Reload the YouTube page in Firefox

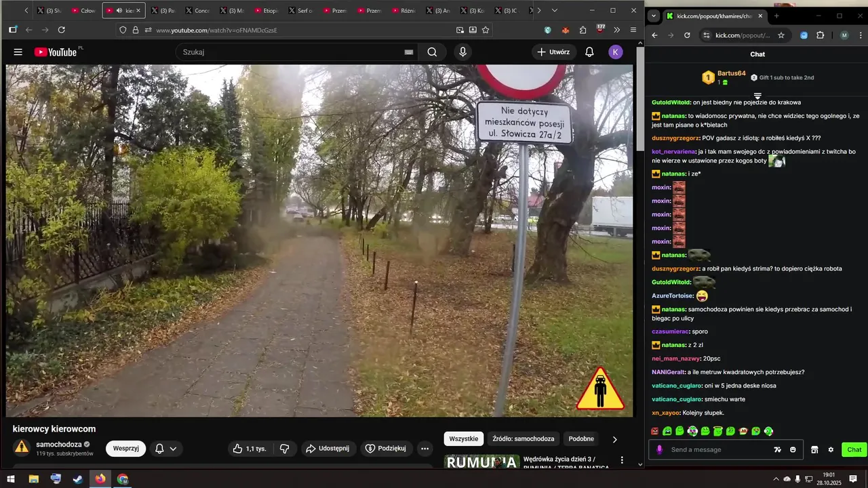62,30
